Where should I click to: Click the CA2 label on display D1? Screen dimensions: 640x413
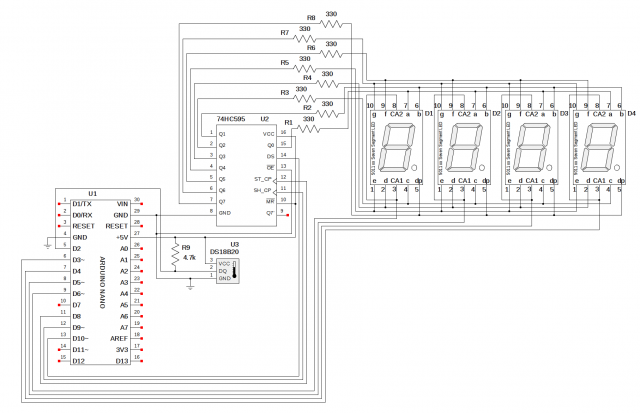click(396, 114)
